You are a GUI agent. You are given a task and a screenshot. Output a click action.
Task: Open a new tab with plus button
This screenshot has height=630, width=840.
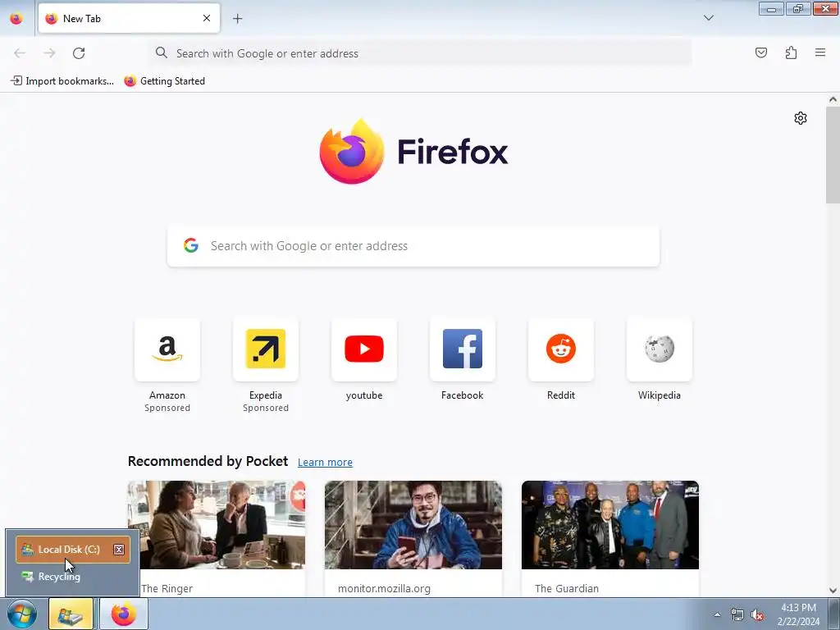pyautogui.click(x=237, y=19)
